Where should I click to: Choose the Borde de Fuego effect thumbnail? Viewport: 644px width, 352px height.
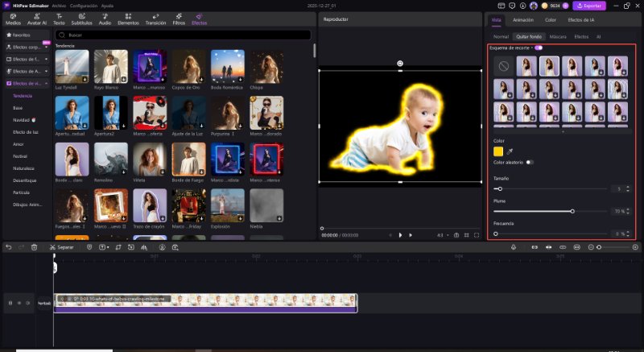(x=189, y=159)
